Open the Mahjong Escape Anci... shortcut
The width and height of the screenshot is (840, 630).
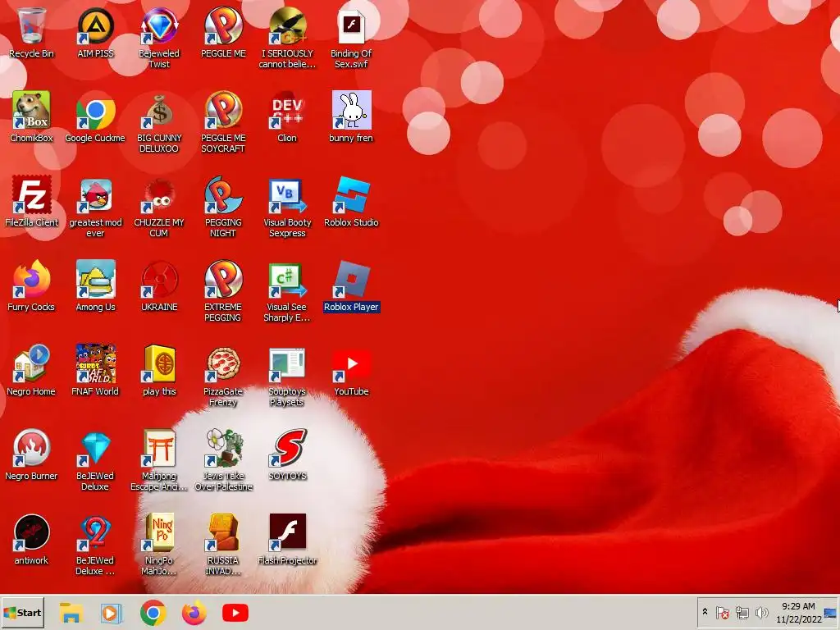[x=159, y=461]
